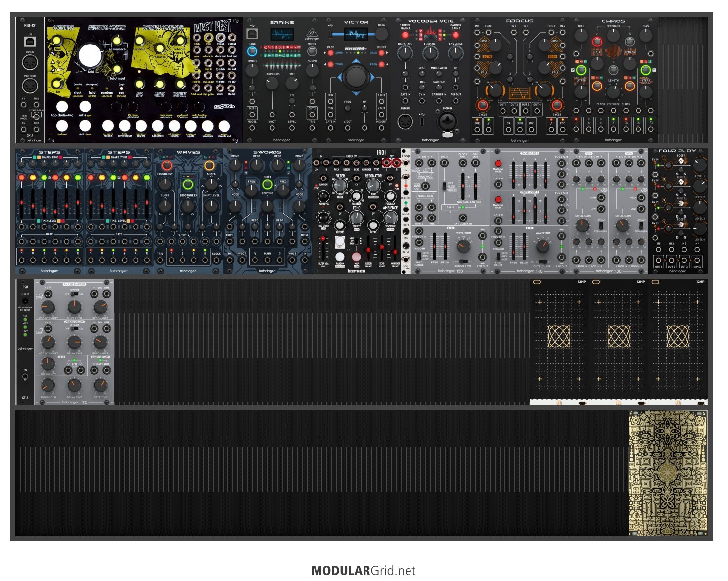Push the SAVE button on Victor
This screenshot has height=581, width=728.
coord(381,52)
